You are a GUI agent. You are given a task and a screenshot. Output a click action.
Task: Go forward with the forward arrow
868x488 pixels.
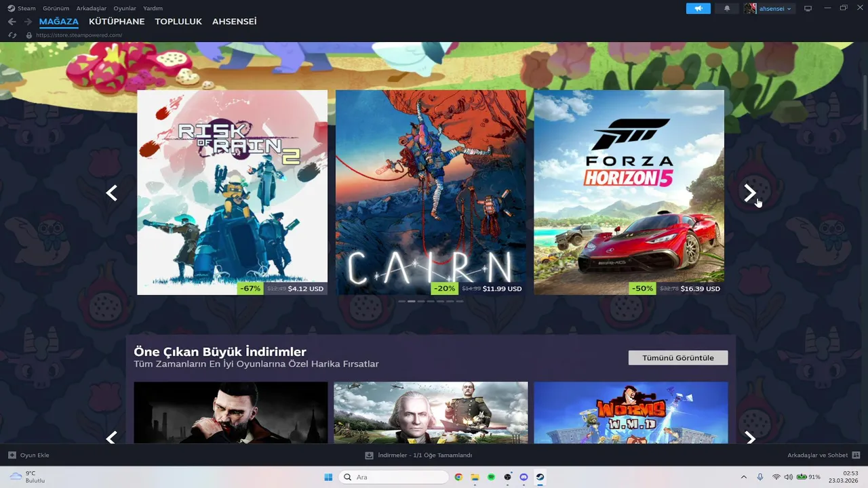(x=28, y=22)
